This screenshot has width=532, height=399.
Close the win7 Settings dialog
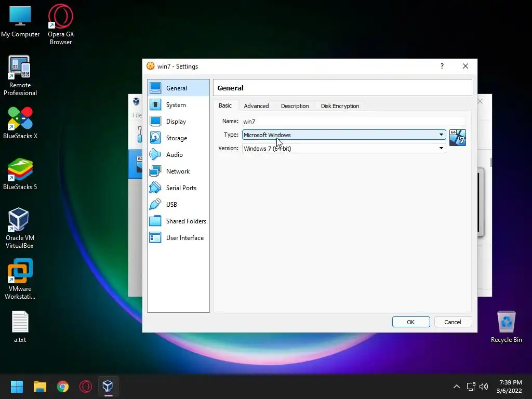[465, 66]
